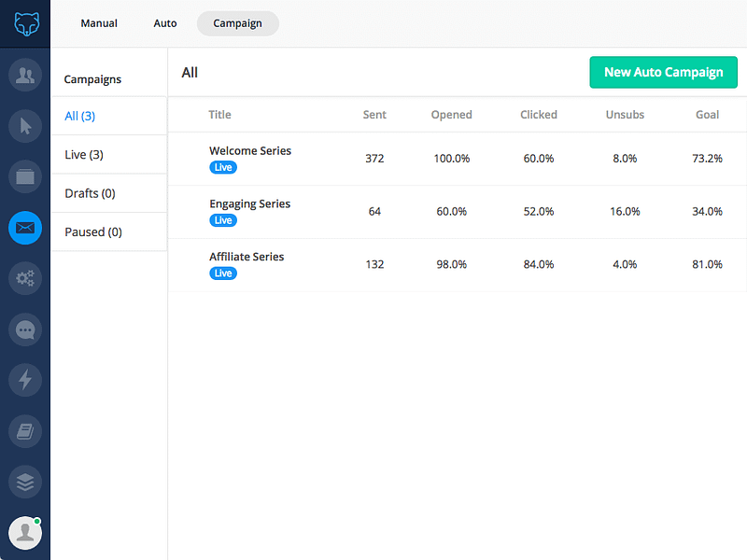The image size is (747, 560).
Task: Open the envelope email sidebar icon
Action: point(25,228)
